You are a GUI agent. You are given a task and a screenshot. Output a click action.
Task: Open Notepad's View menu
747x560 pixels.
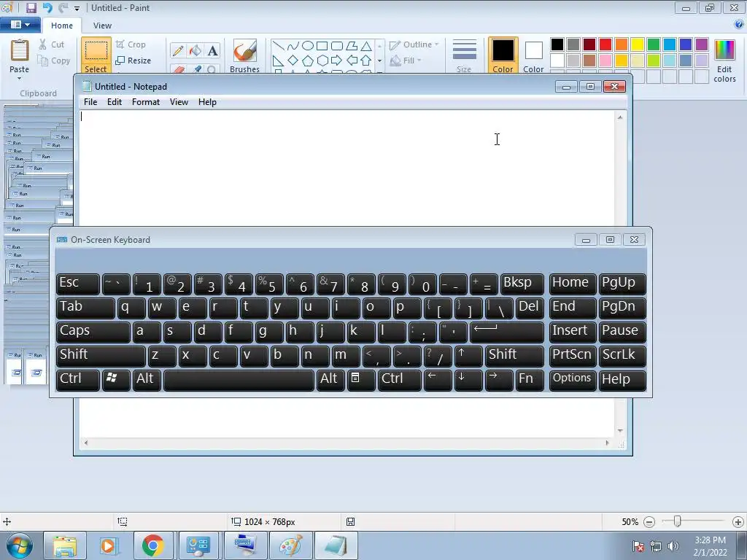[x=179, y=102]
